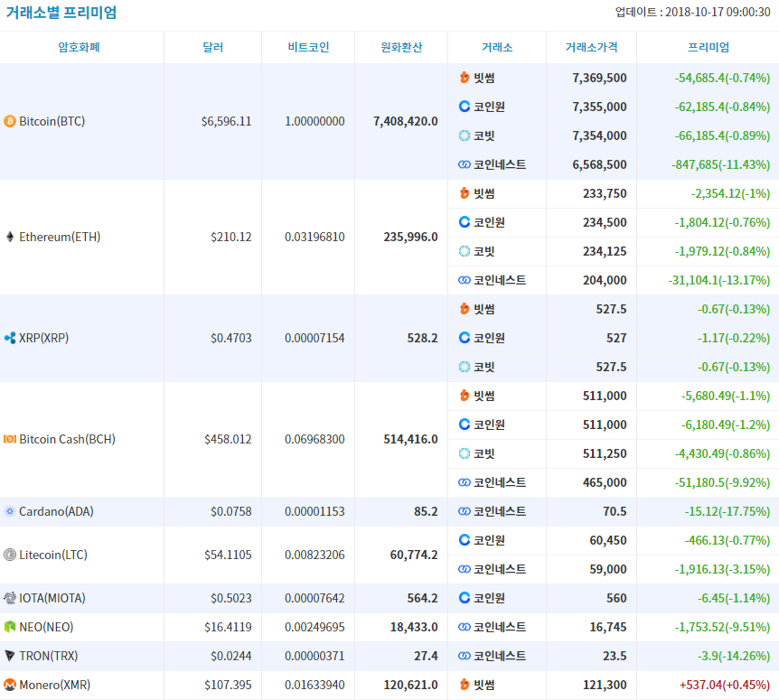Select the Ethereum(ETH) name text
Screen dimensions: 779x700
click(60, 237)
